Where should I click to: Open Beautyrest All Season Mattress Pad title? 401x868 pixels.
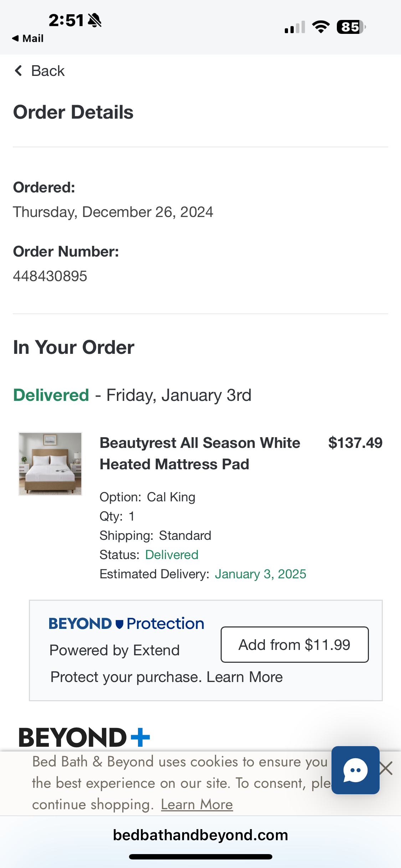tap(200, 453)
